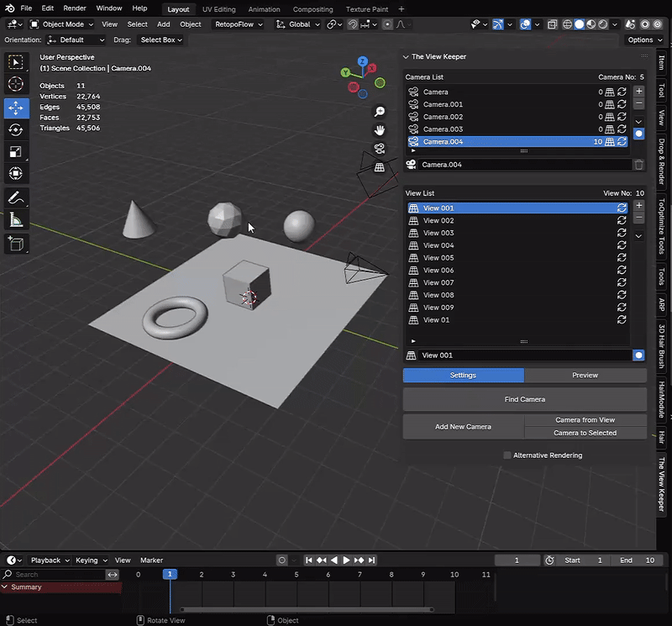Screen dimensions: 672x626
Task: Switch to UV Editing workspace tab
Action: point(218,9)
